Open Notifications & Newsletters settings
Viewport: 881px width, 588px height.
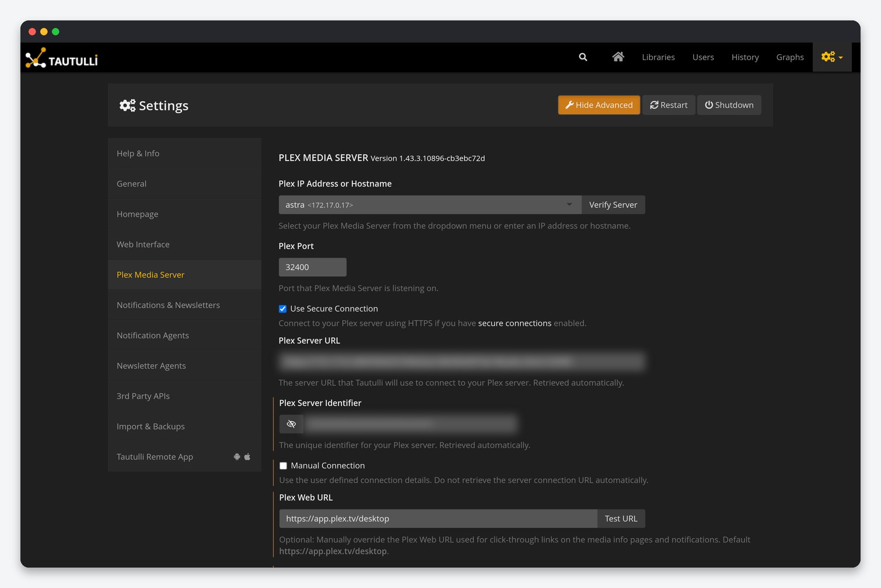184,305
